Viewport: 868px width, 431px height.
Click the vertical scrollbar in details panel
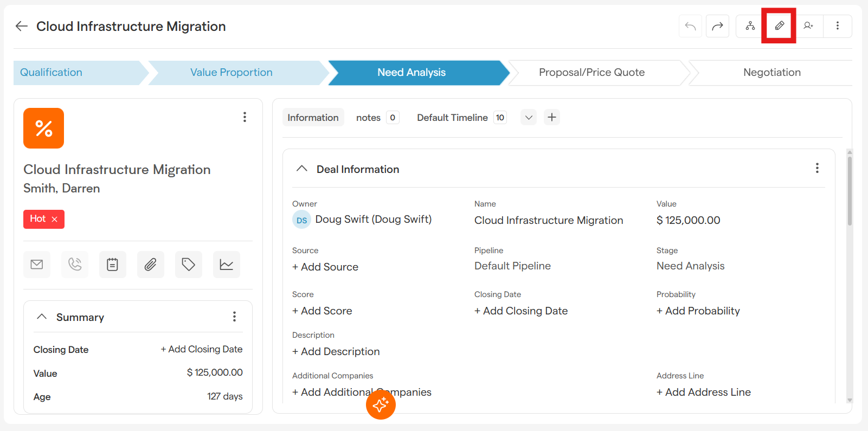[x=849, y=191]
